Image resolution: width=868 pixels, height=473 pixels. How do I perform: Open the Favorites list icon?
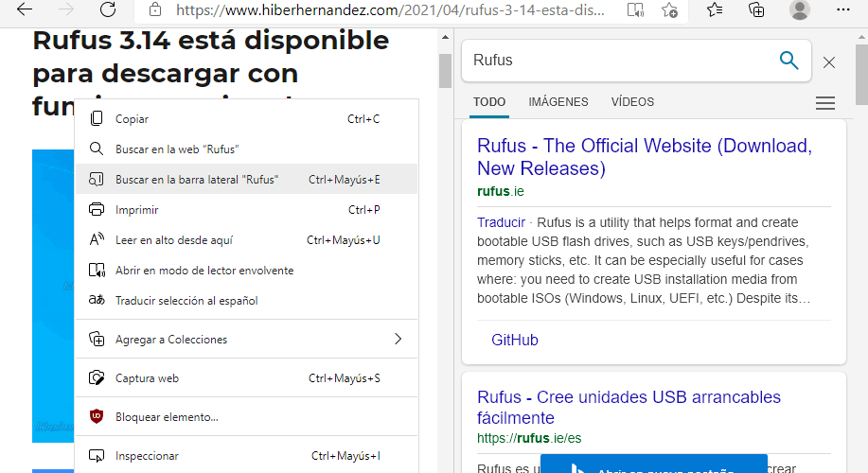coord(715,9)
